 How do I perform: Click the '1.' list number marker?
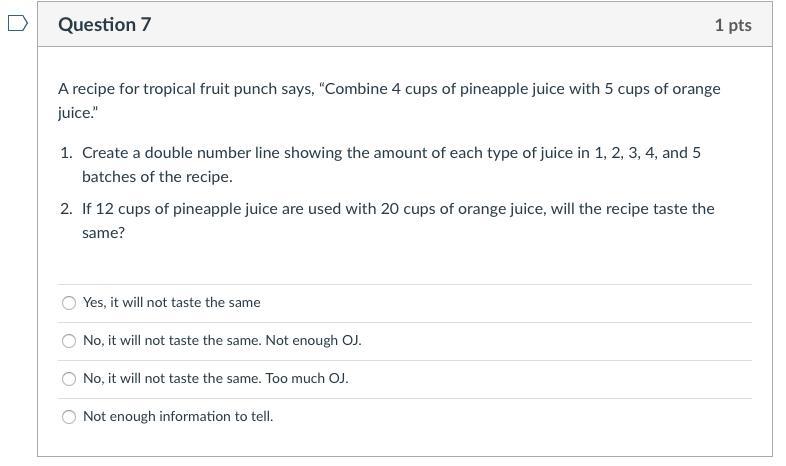click(66, 153)
